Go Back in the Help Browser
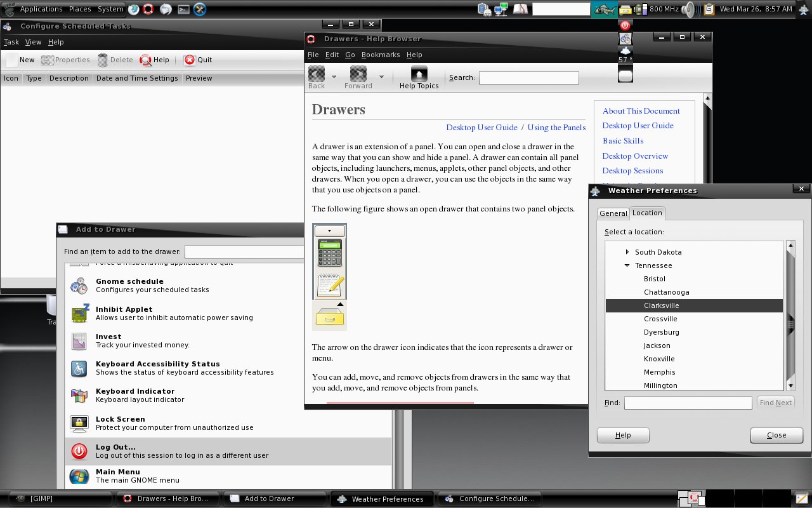The width and height of the screenshot is (812, 508). click(x=317, y=77)
